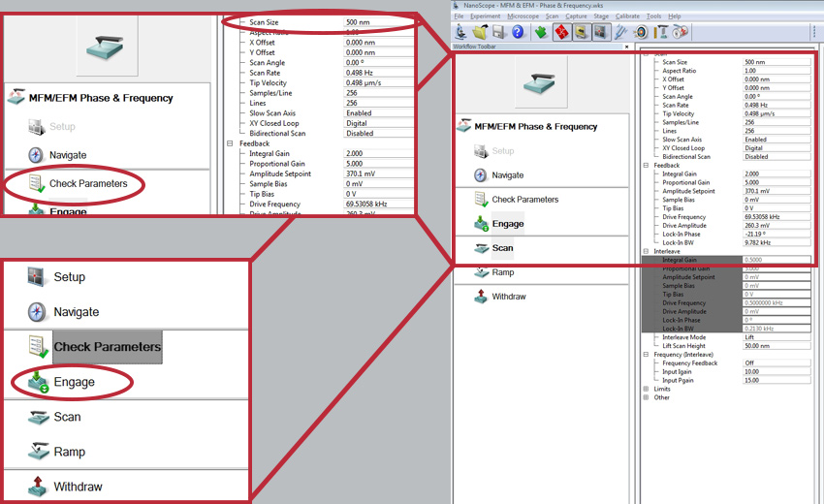Click the toolbar gripper handle beside the icon bar

click(x=814, y=32)
